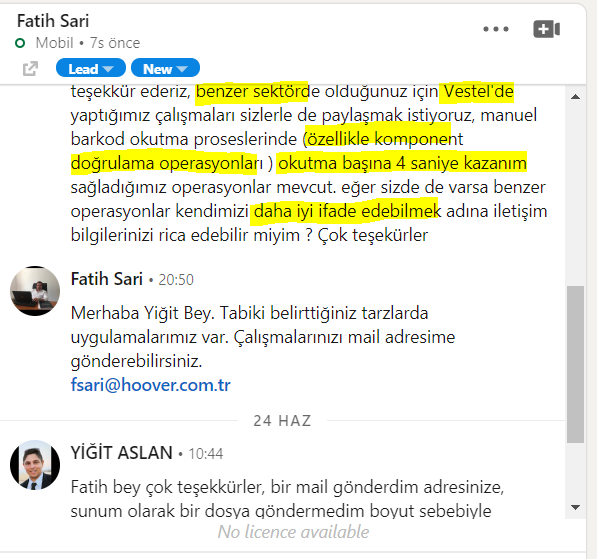
Task: Expand the Lead dropdown tag
Action: 91,69
